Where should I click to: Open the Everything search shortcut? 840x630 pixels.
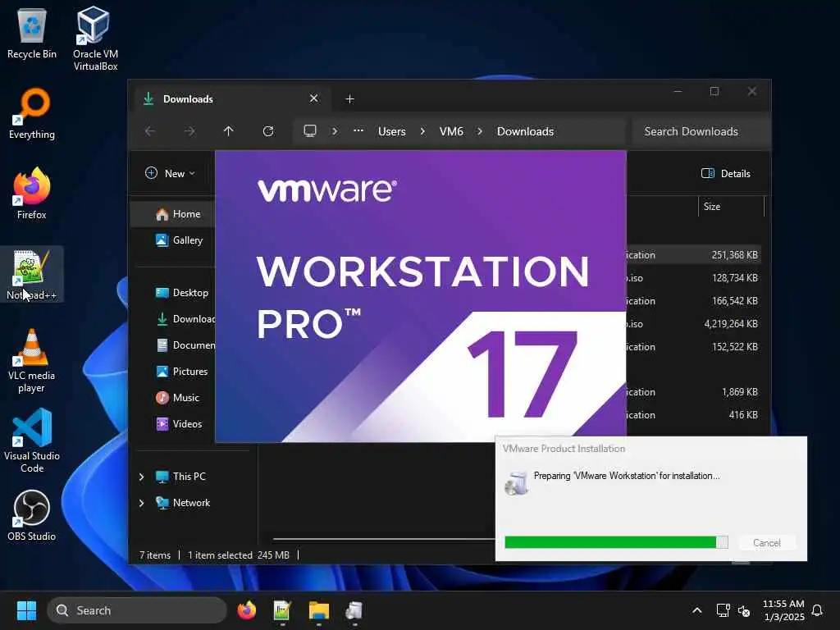[x=32, y=113]
